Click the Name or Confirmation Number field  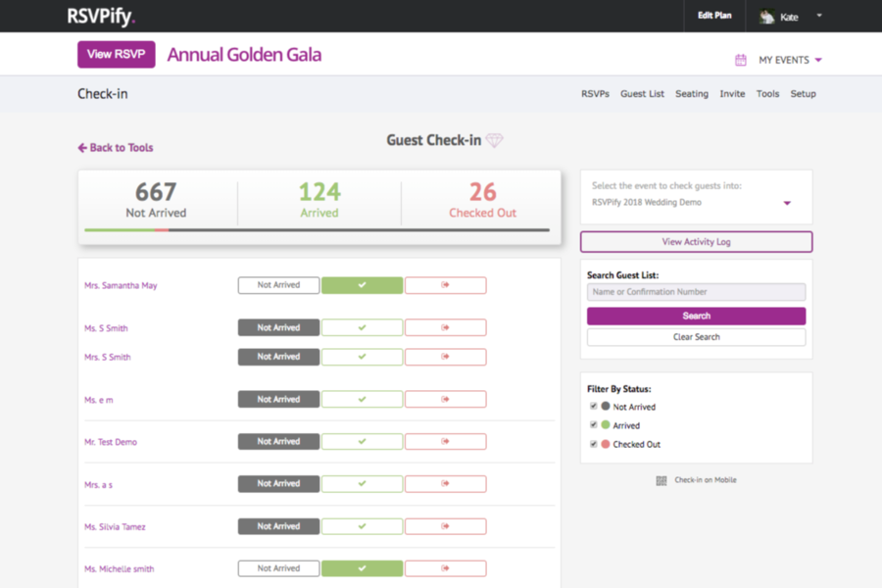697,292
